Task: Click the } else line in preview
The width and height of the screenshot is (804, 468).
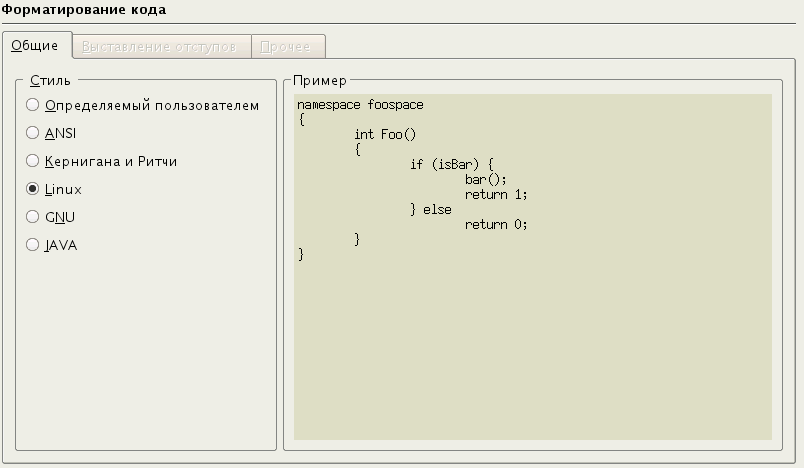Action: coord(431,210)
